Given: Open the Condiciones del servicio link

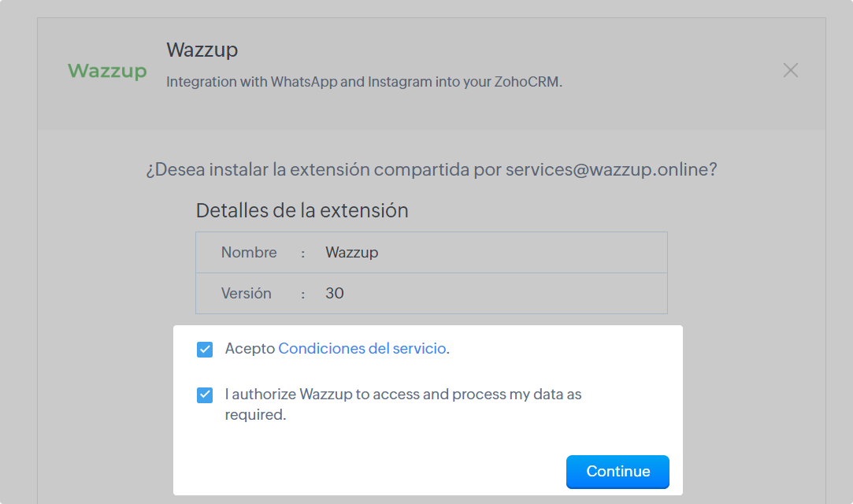Looking at the screenshot, I should (362, 348).
